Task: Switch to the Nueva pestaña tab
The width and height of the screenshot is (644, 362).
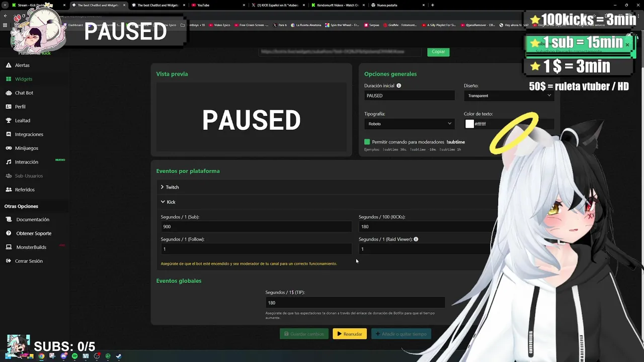Action: click(x=397, y=5)
